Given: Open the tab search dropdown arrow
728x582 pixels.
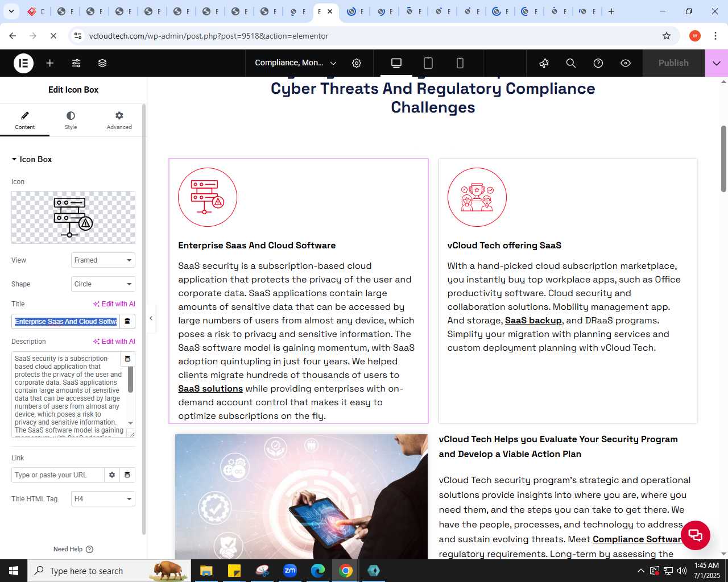Looking at the screenshot, I should (x=11, y=11).
